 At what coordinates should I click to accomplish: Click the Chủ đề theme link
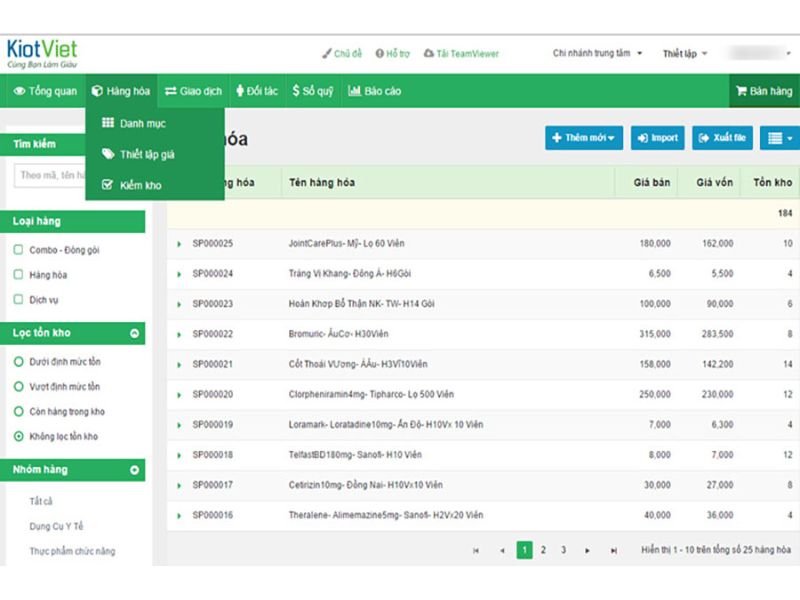pyautogui.click(x=342, y=53)
